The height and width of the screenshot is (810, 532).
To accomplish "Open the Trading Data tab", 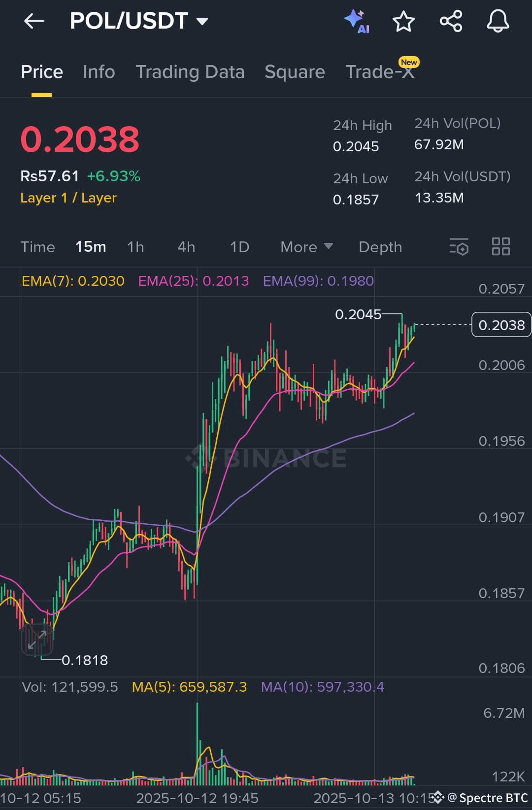I will coord(190,72).
